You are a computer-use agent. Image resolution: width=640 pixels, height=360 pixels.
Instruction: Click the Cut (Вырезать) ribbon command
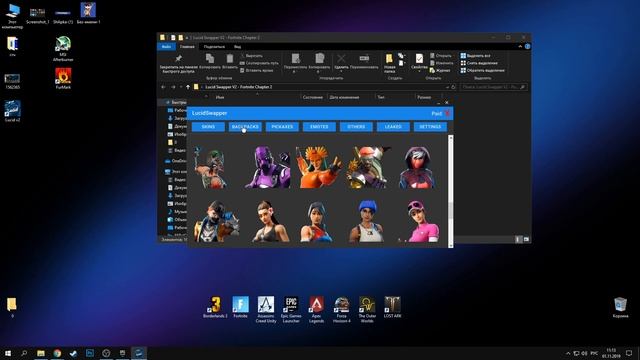pyautogui.click(x=251, y=56)
